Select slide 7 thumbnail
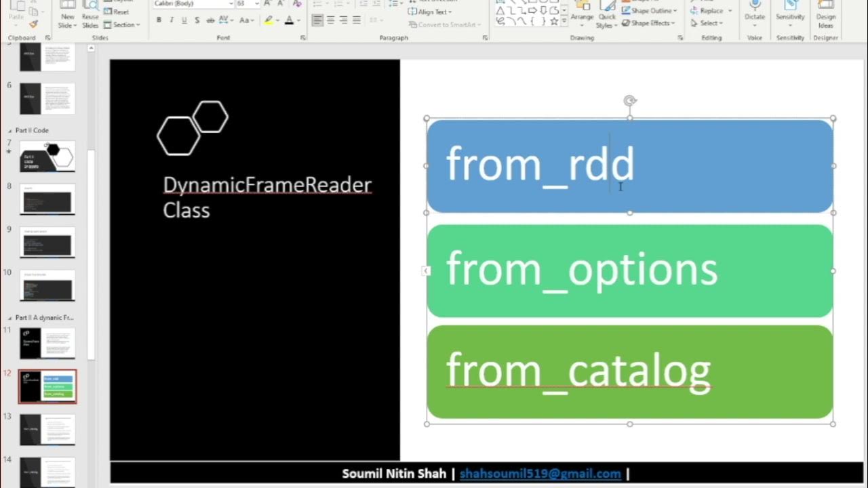The image size is (868, 488). [47, 156]
